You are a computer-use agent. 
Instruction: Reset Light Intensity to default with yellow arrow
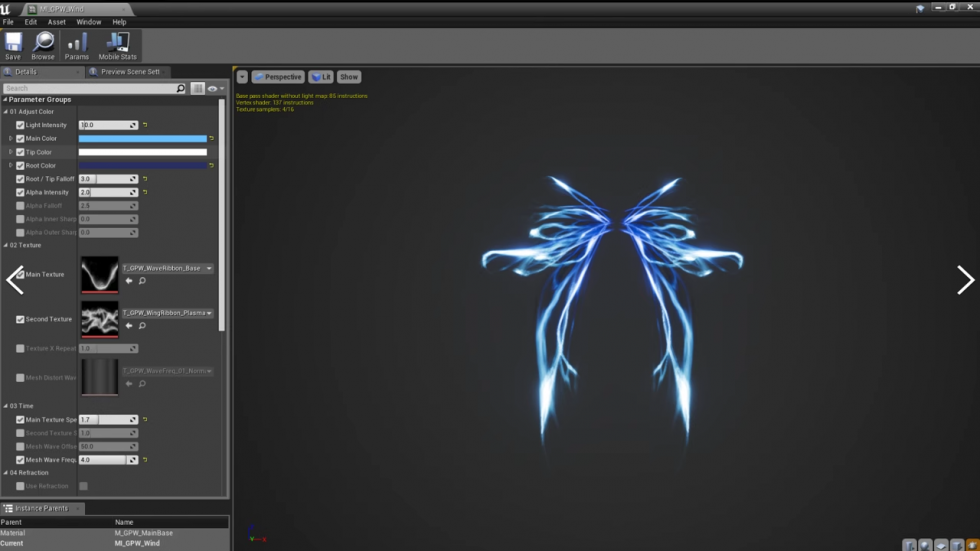click(145, 125)
